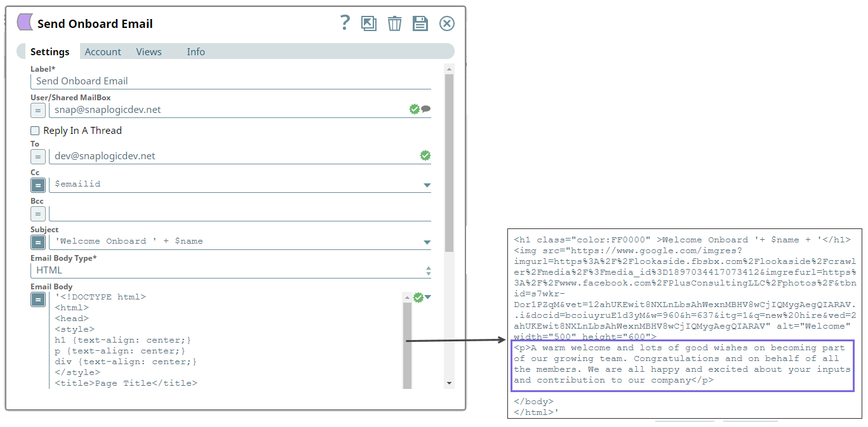
Task: Open the Subject field dropdown arrow
Action: coord(427,242)
